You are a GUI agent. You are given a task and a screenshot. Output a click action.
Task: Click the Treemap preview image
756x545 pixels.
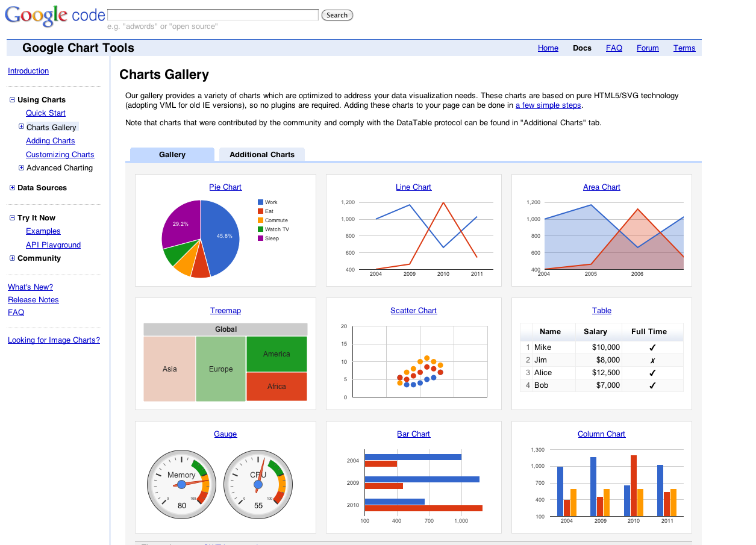pos(225,362)
